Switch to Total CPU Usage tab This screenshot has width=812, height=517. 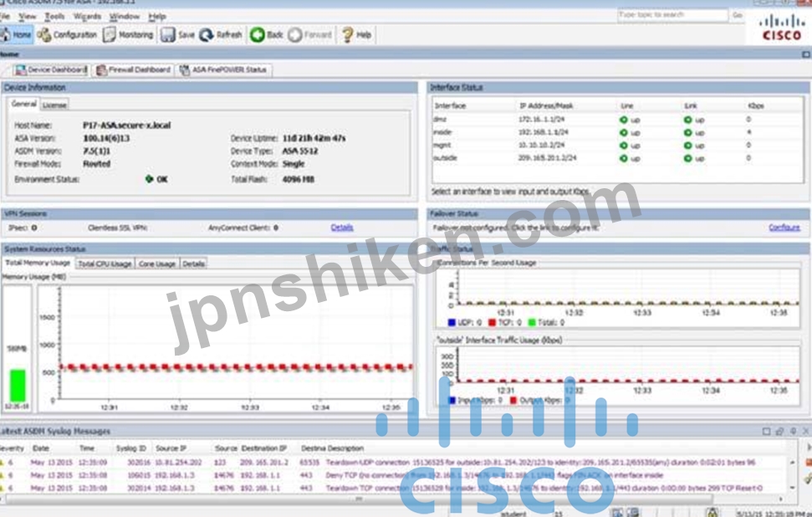[x=105, y=264]
